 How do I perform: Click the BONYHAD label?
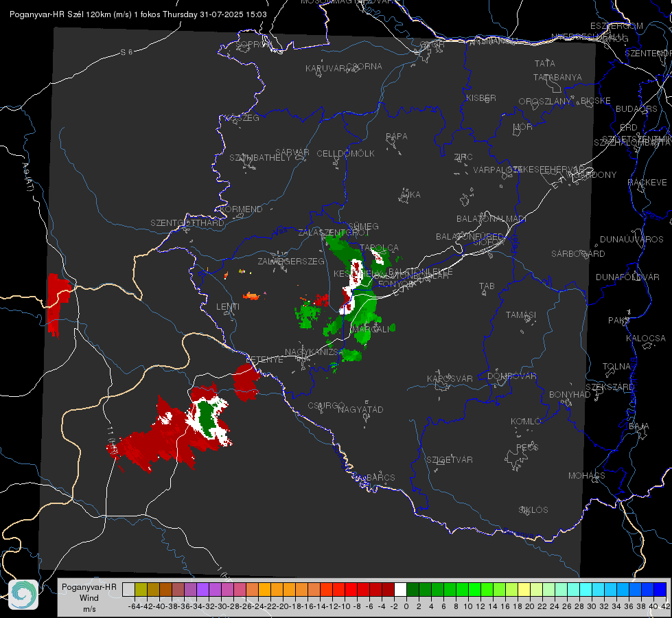pyautogui.click(x=570, y=395)
